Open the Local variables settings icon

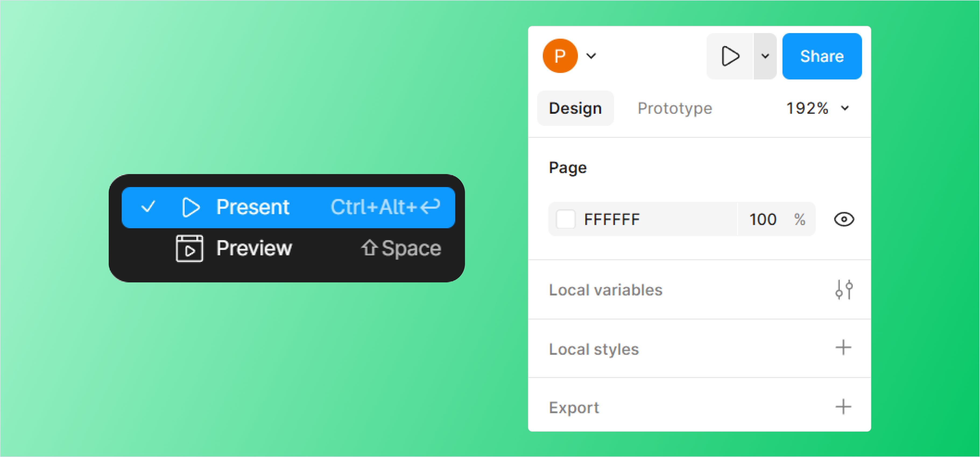pos(843,290)
